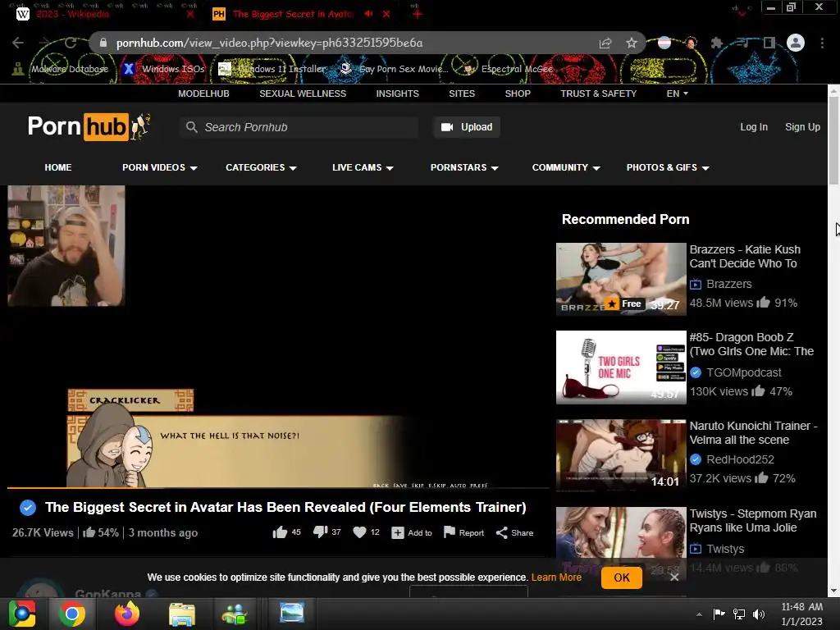The height and width of the screenshot is (630, 840).
Task: Expand the PHOTOS & GIFS navigation dropdown
Action: coord(668,167)
